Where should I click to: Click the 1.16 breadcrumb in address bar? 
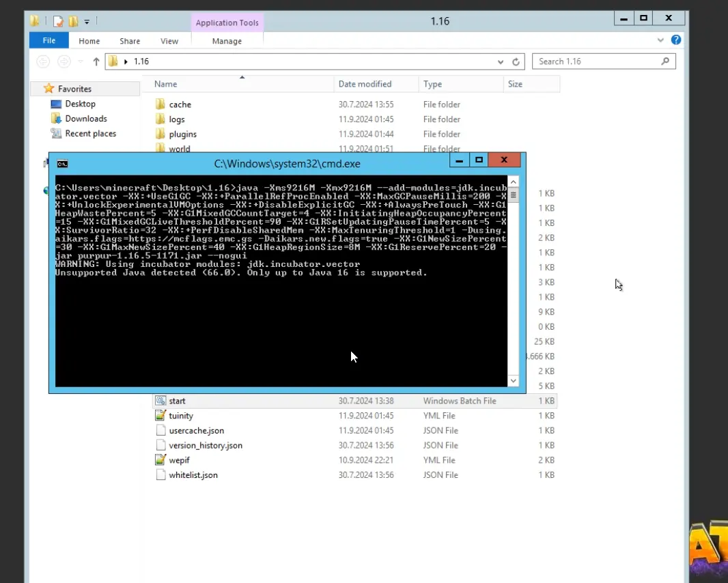coord(141,61)
